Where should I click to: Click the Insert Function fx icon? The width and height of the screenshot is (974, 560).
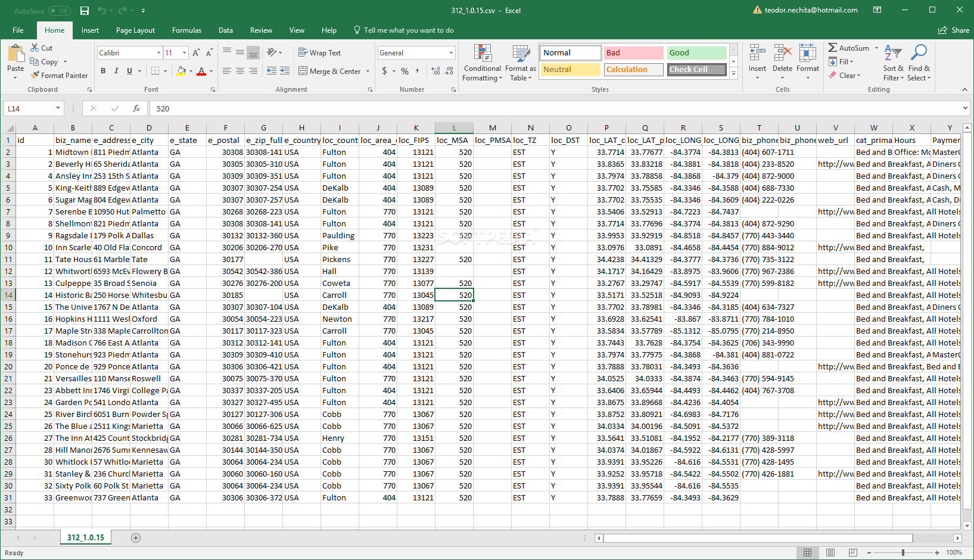(136, 108)
